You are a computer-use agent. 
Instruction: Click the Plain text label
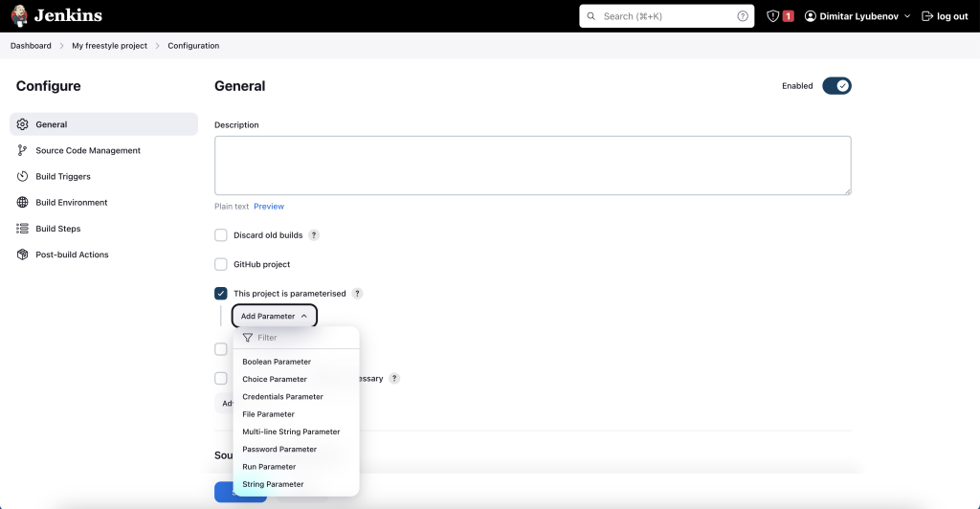coord(232,206)
